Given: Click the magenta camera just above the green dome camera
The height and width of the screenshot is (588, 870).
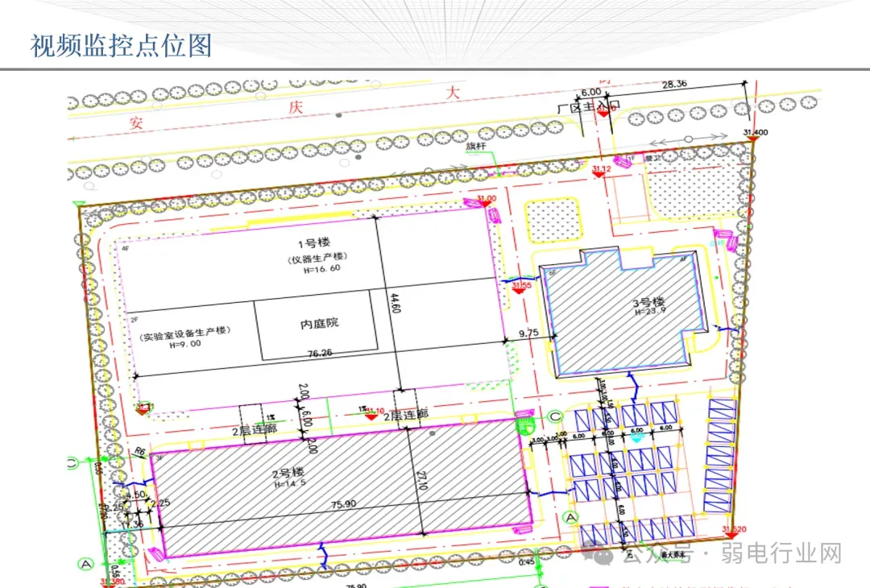Looking at the screenshot, I should coord(524,414).
